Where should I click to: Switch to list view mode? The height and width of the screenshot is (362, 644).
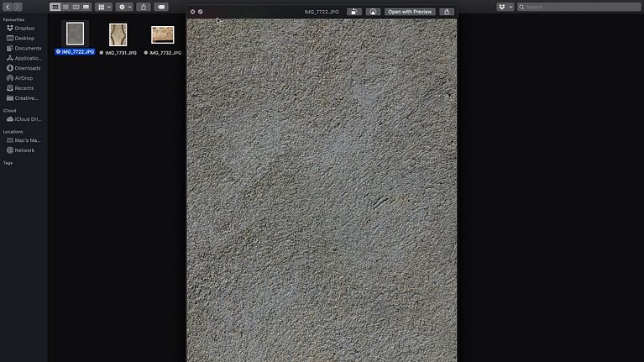click(x=65, y=7)
